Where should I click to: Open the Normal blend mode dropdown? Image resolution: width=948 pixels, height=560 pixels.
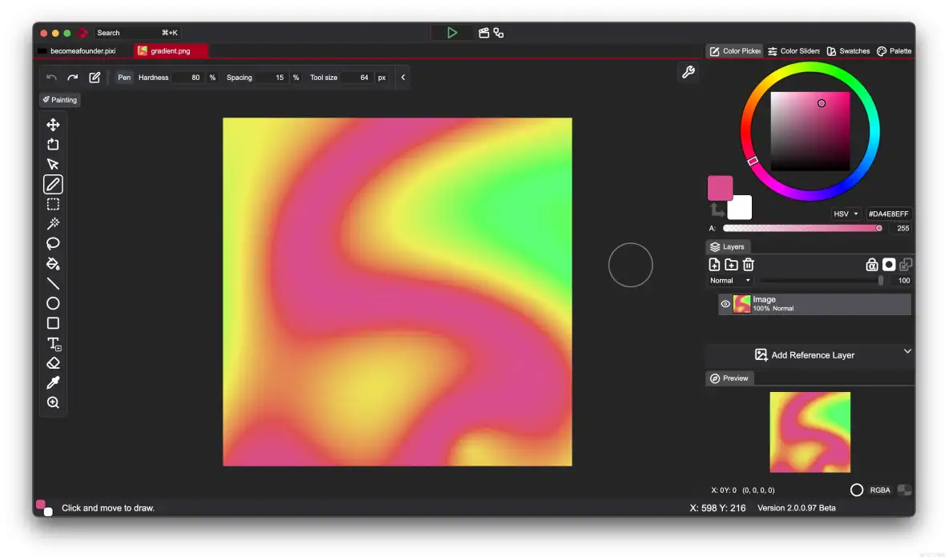pyautogui.click(x=729, y=280)
